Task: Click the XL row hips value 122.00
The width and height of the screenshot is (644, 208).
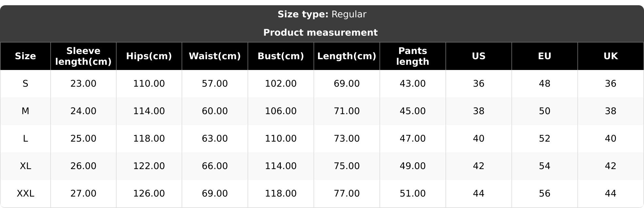Action: [x=149, y=166]
